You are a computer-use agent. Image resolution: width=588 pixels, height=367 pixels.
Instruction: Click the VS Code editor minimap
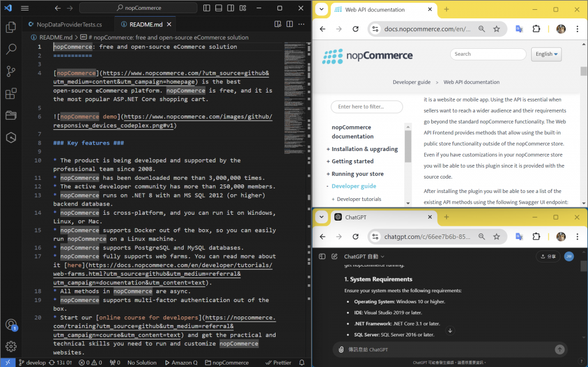point(295,98)
